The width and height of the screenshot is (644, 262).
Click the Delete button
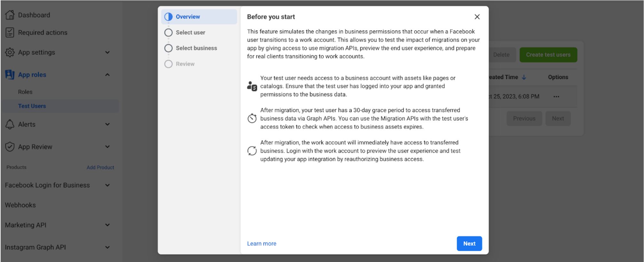pos(501,55)
